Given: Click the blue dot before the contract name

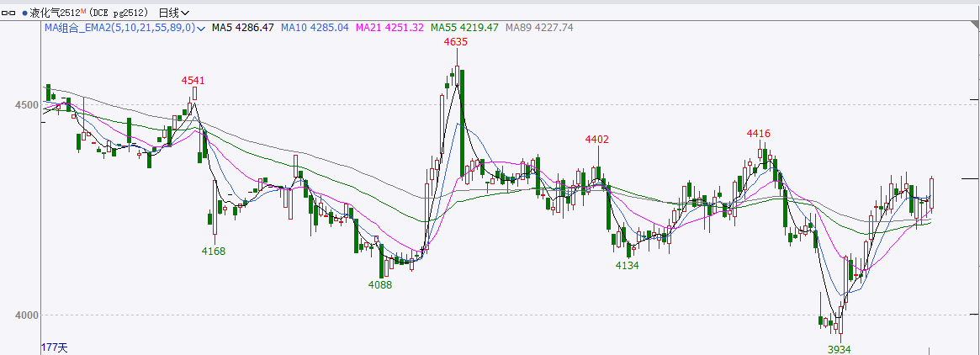Looking at the screenshot, I should [24, 13].
